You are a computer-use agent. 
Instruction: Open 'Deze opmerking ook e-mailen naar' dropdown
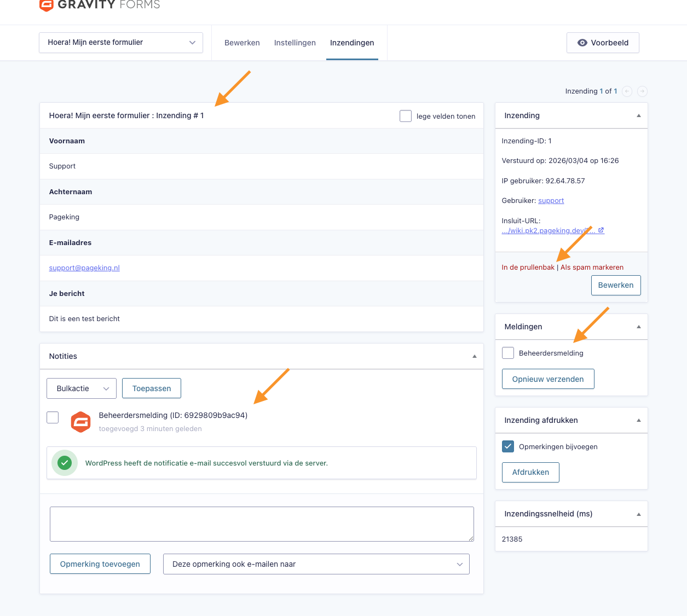pos(316,564)
